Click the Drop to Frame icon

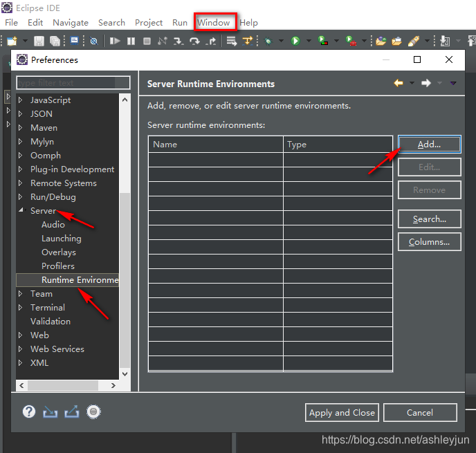(x=232, y=41)
